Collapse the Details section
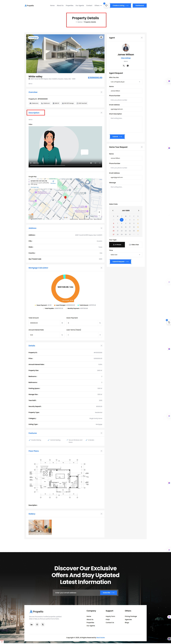The height and width of the screenshot is (644, 171). tap(101, 346)
